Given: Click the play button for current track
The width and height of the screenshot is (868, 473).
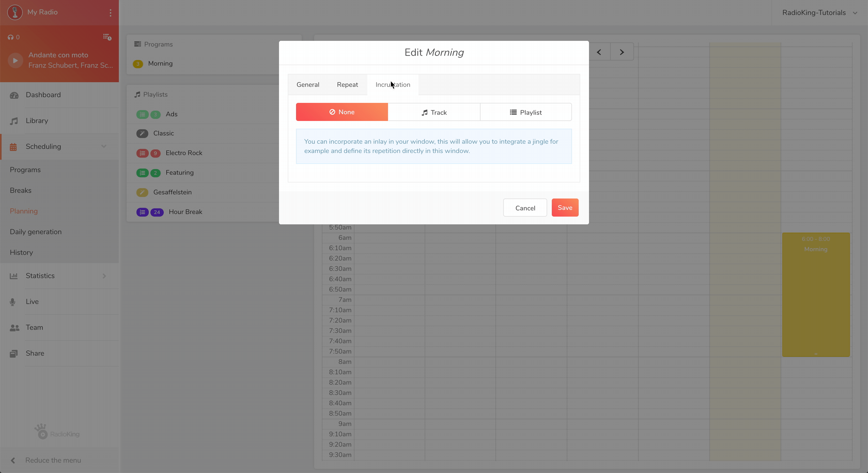Looking at the screenshot, I should click(x=15, y=60).
